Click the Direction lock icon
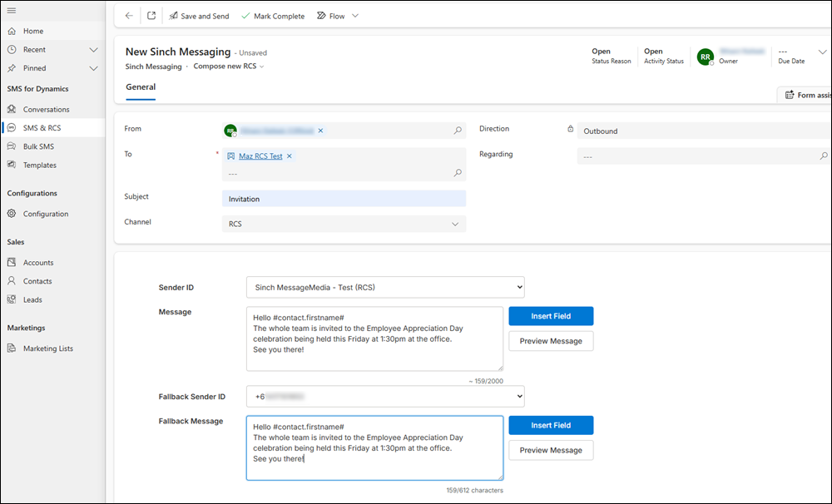This screenshot has height=504, width=832. 571,129
